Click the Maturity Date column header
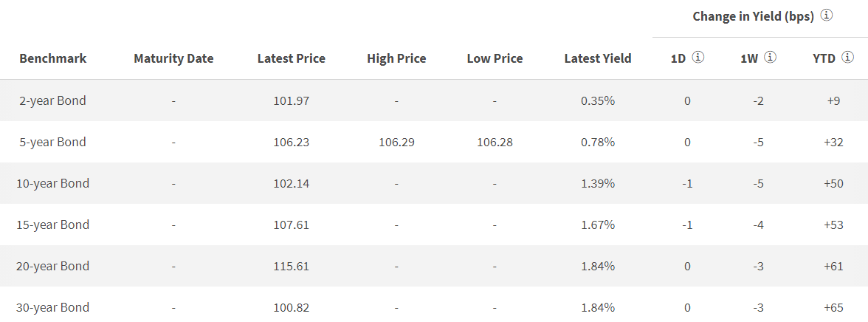868x322 pixels. click(x=173, y=58)
